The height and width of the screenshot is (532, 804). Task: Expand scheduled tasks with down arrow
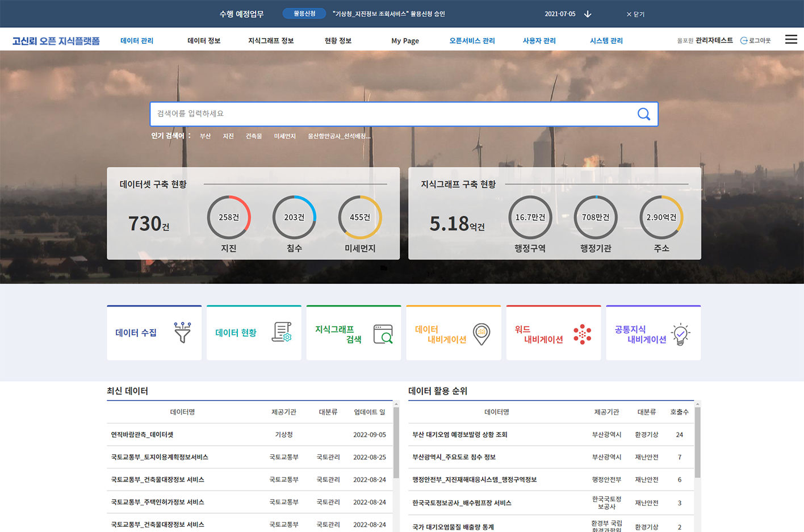pos(588,14)
